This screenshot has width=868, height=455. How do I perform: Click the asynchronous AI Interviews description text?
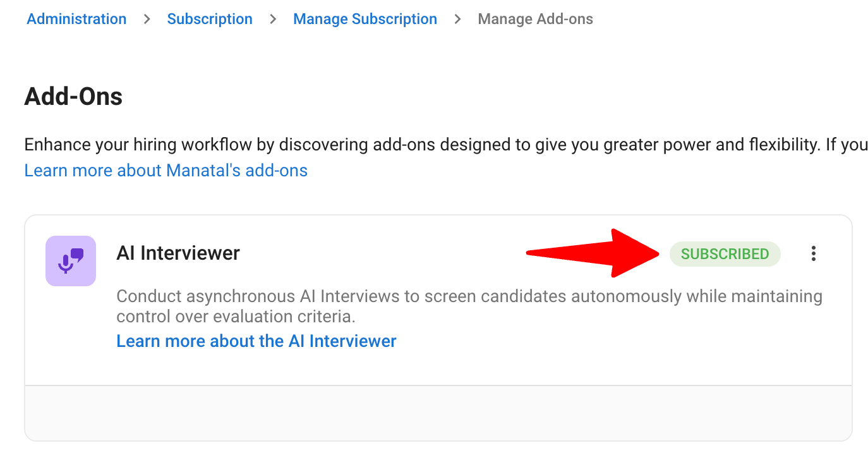pos(469,296)
